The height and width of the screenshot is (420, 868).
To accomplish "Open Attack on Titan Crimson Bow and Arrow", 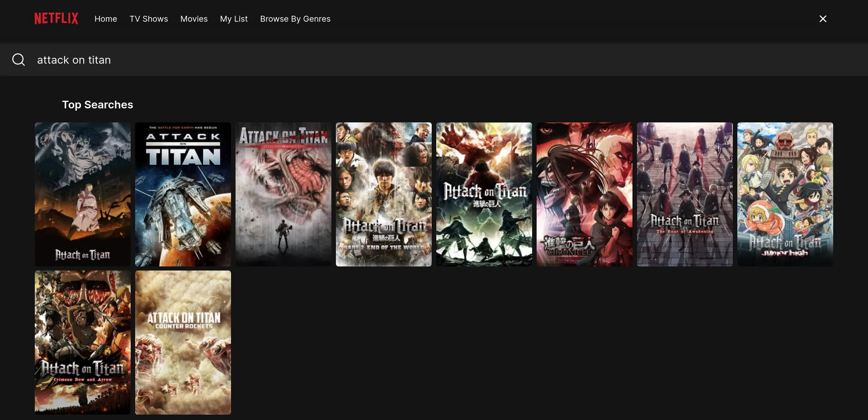I will coord(83,342).
